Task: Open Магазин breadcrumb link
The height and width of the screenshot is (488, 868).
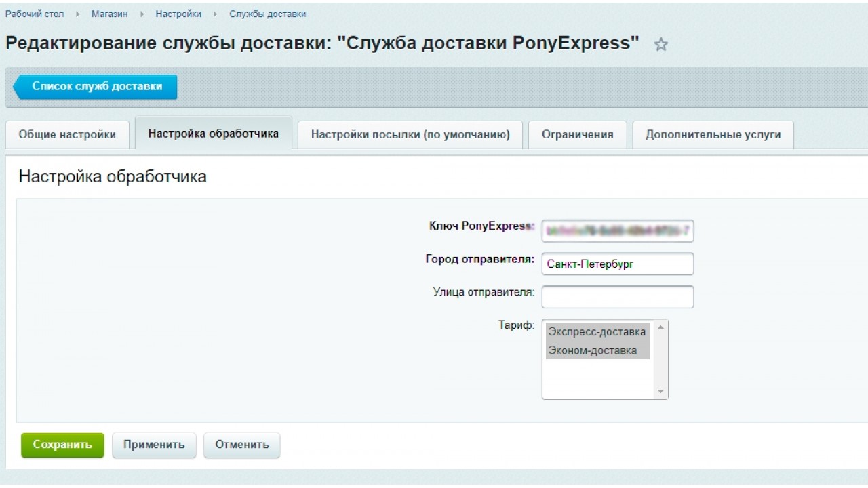Action: pyautogui.click(x=109, y=14)
